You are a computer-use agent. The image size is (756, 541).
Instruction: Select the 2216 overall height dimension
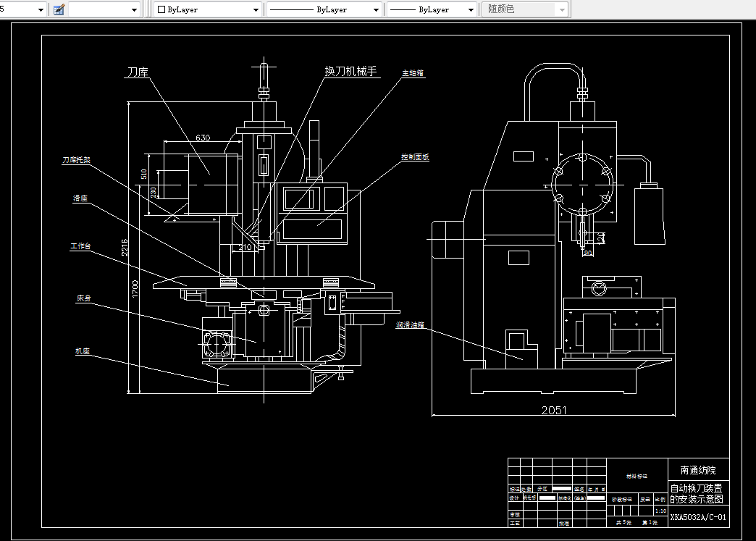(x=125, y=247)
